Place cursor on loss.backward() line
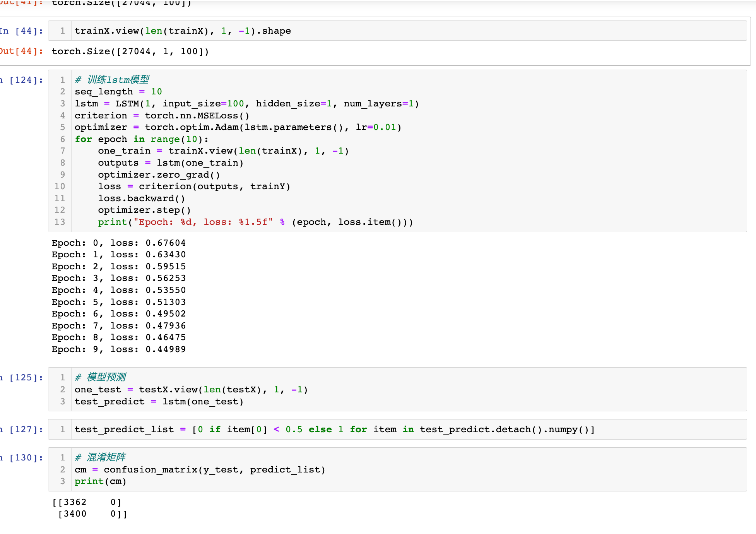Screen dimensions: 756x534 point(141,199)
